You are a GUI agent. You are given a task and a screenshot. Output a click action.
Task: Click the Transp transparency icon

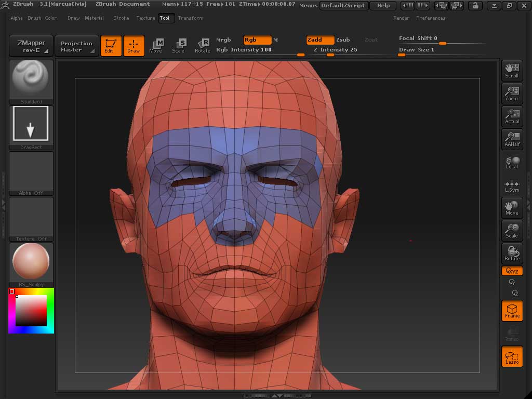512,334
